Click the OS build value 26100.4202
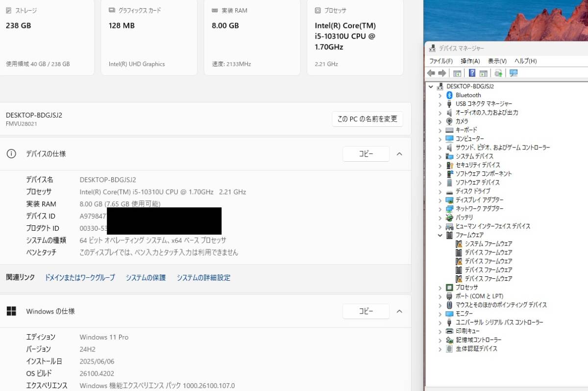This screenshot has width=588, height=391. tap(97, 373)
